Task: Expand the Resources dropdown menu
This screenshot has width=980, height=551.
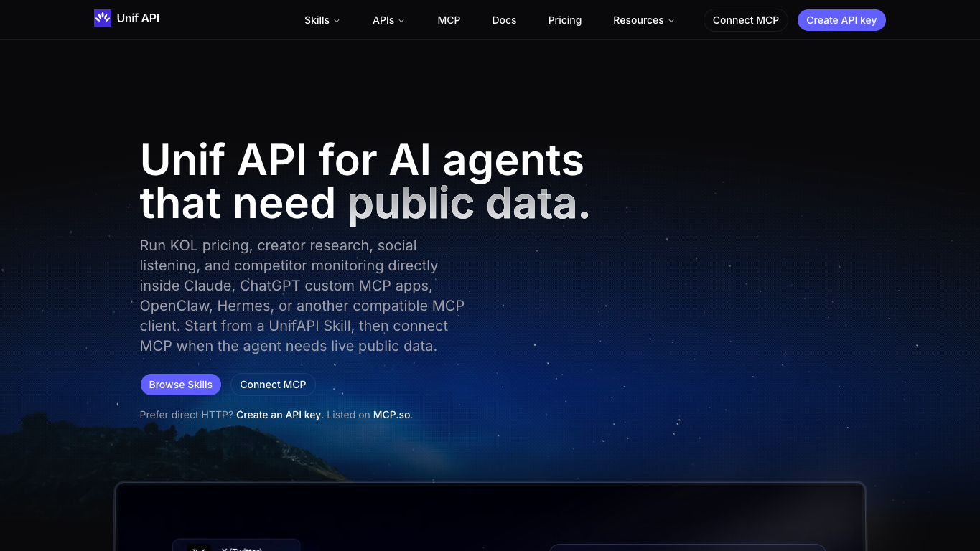Action: [643, 20]
